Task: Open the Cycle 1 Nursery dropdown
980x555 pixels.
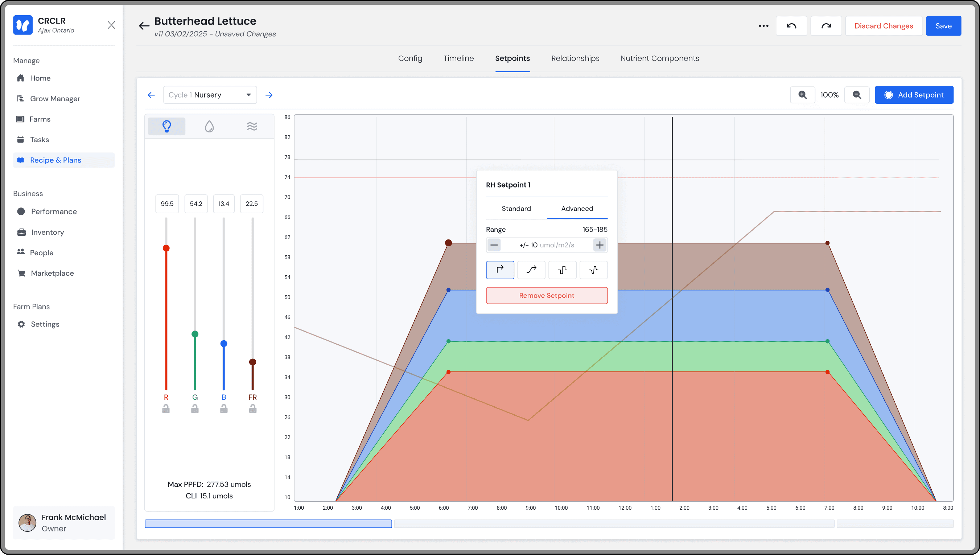Action: [x=210, y=95]
